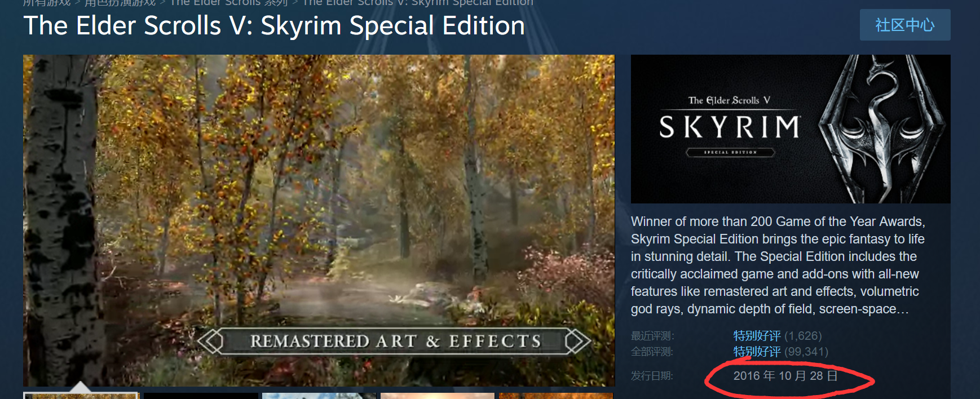This screenshot has height=399, width=980.
Task: Click the SKYRIM title in header image
Action: point(730,127)
